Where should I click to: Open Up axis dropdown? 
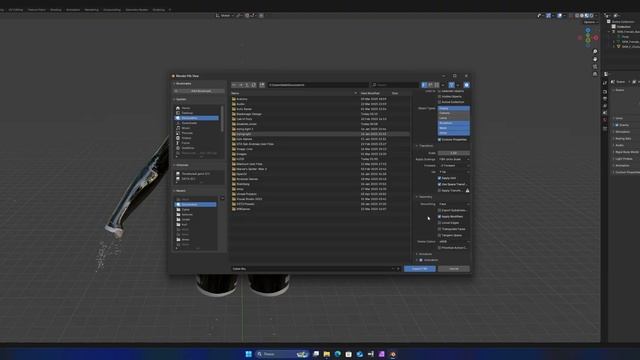tap(454, 172)
